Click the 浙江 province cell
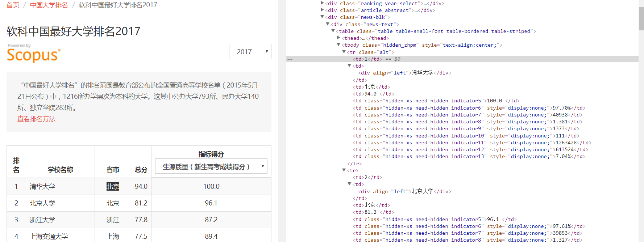 pos(113,220)
